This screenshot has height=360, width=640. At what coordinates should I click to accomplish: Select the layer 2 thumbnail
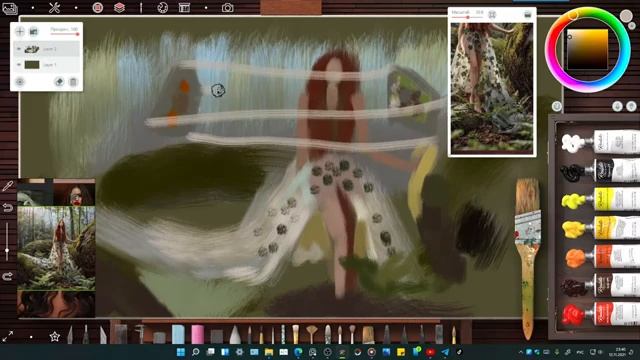coord(32,49)
